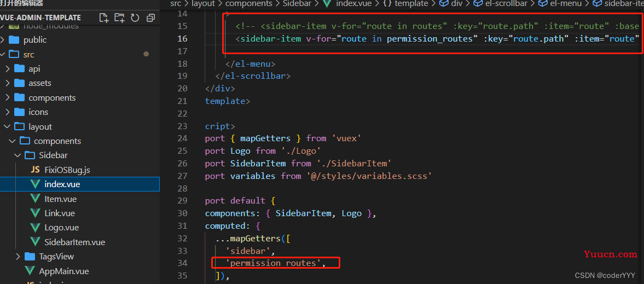Click the public folder icon
The image size is (644, 284).
coord(14,40)
